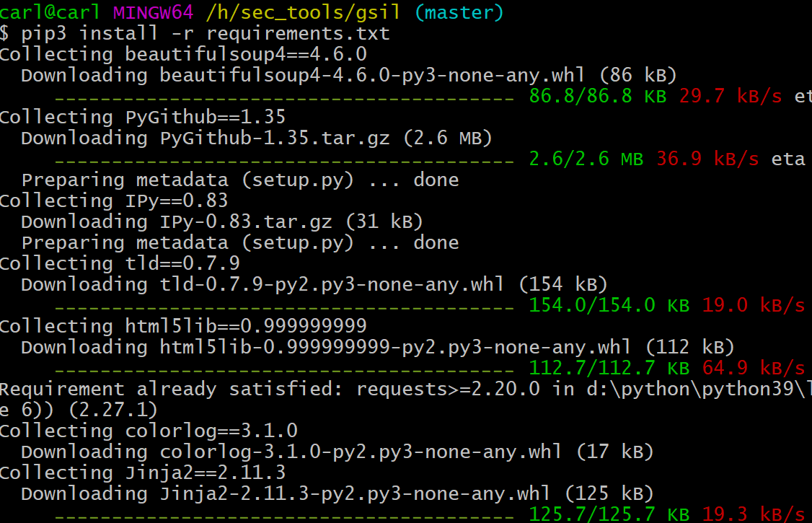Click 'Requirement already satisfied: requests>=2.20.0' line
The image size is (812, 523).
406,390
